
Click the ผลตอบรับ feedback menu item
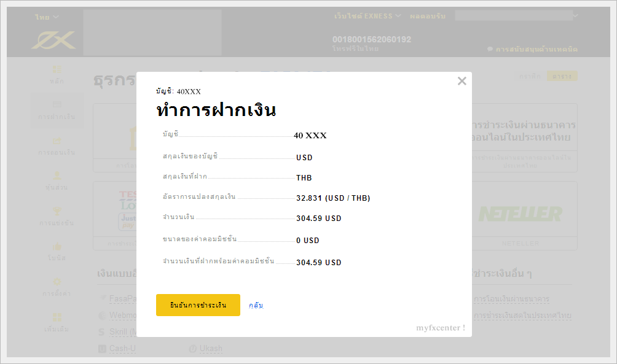tap(428, 16)
